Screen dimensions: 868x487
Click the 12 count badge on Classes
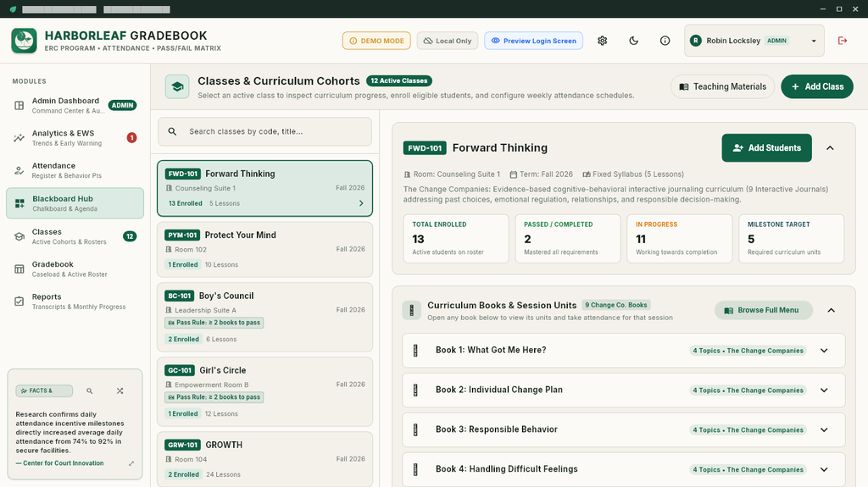(x=130, y=236)
